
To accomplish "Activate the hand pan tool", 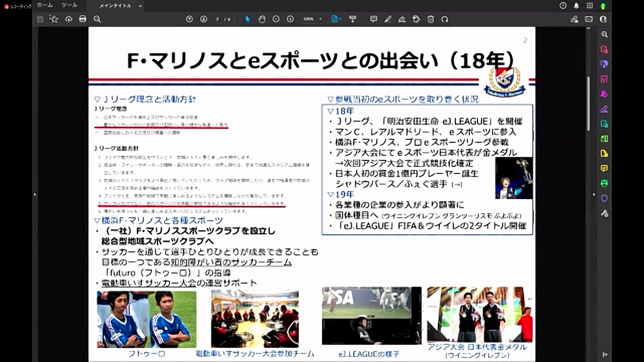I will pyautogui.click(x=262, y=19).
